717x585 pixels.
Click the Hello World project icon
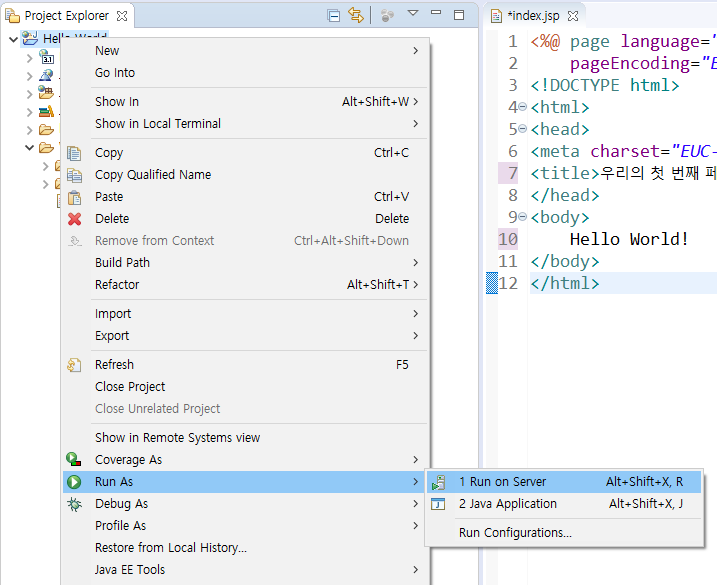tap(30, 38)
